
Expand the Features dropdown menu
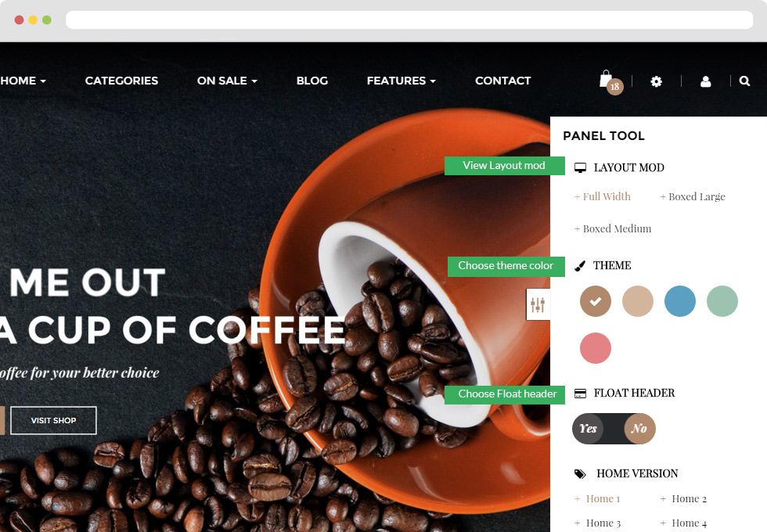tap(401, 81)
